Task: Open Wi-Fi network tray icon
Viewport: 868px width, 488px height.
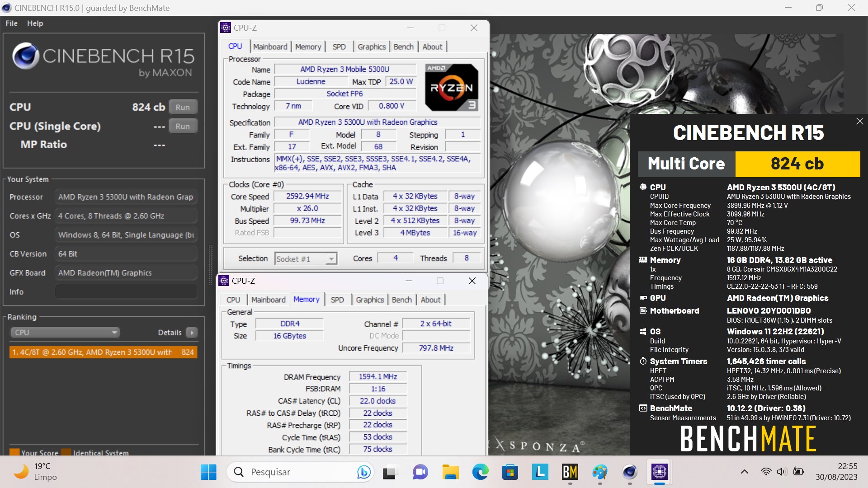Action: (766, 472)
